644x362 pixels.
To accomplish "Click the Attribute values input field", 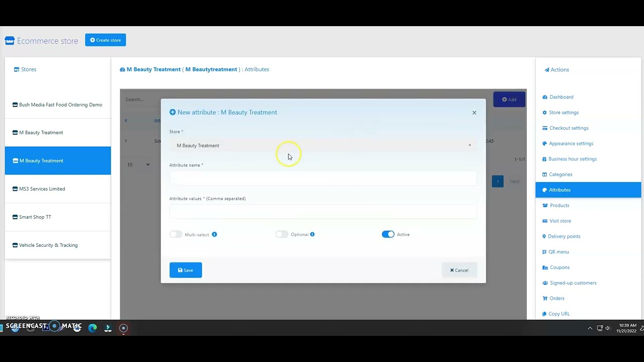I will tap(323, 212).
